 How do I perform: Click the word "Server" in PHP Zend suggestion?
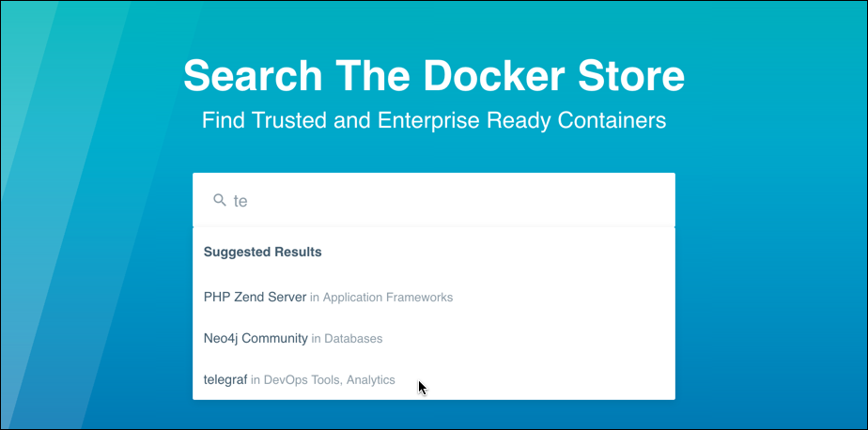286,297
